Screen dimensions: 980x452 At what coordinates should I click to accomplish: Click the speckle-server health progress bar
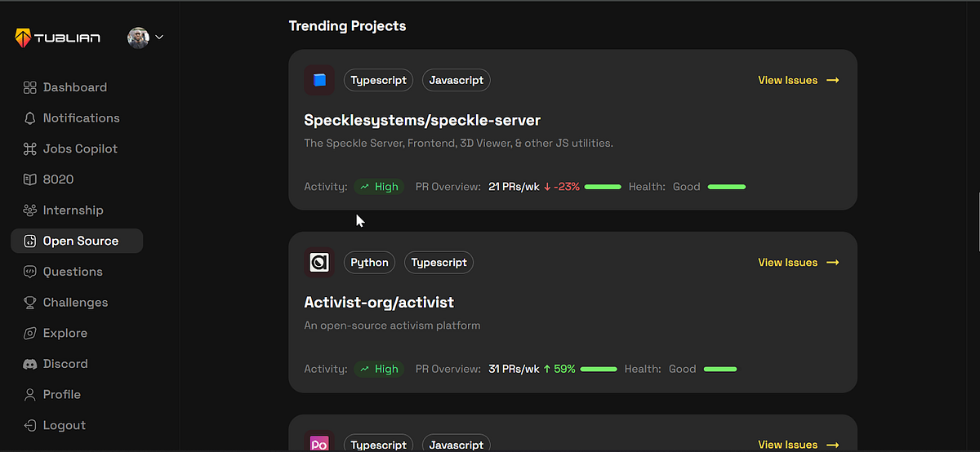(726, 187)
